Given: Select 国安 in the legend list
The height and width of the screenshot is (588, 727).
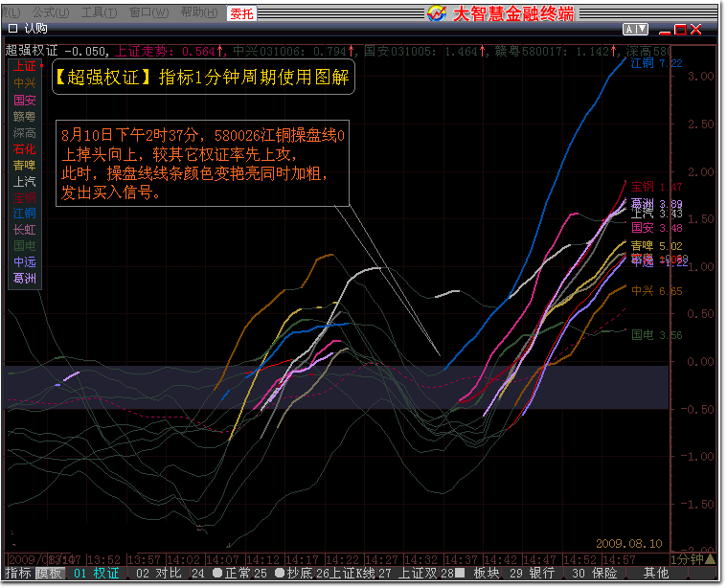Looking at the screenshot, I should (x=25, y=100).
